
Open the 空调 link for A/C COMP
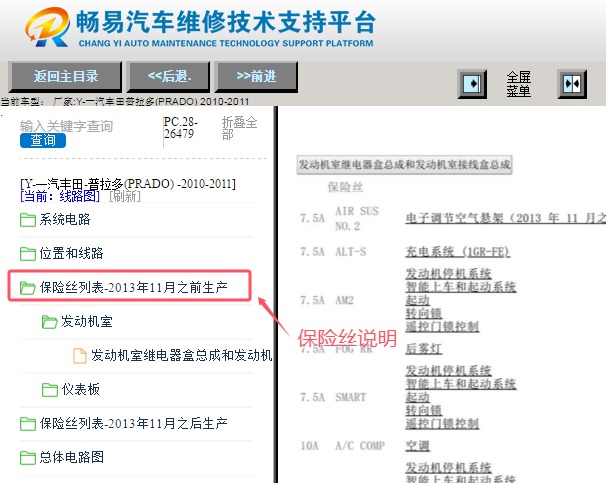pyautogui.click(x=417, y=446)
